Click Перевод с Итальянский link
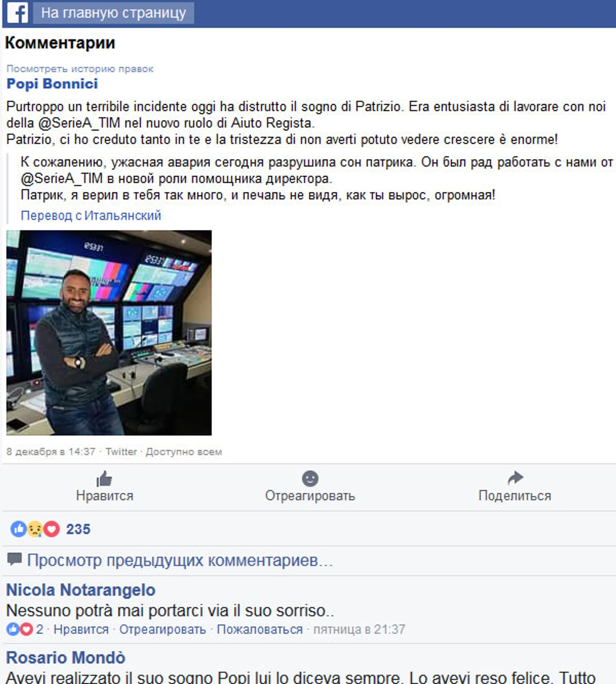 [91, 216]
